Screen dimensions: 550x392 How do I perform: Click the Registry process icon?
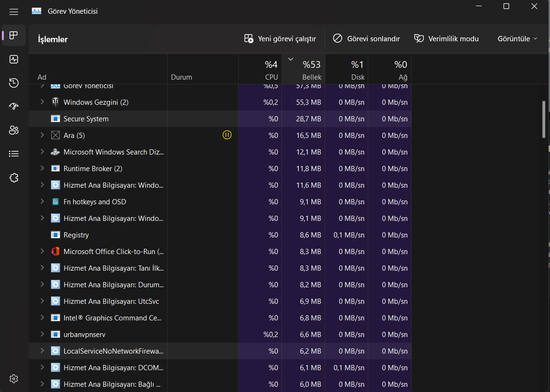(x=56, y=235)
